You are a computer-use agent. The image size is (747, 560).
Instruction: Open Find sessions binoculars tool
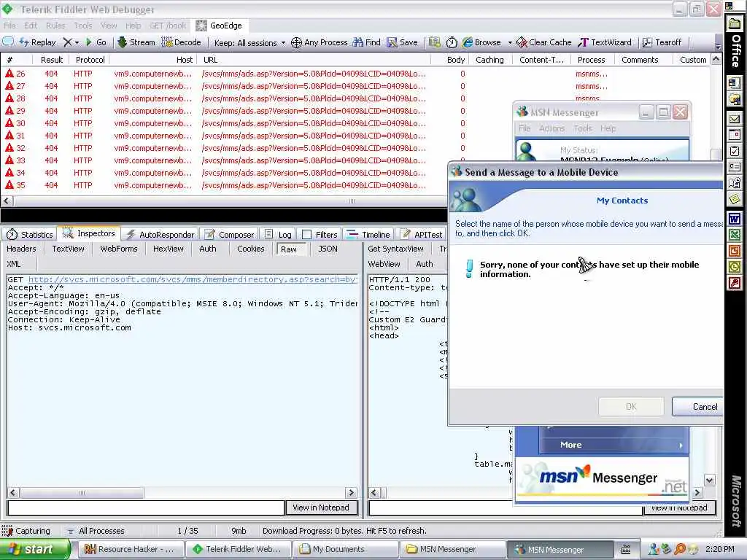click(x=366, y=42)
